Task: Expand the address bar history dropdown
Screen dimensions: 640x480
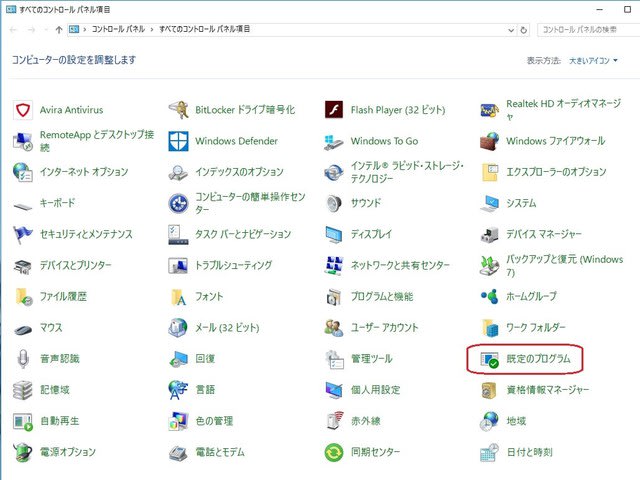Action: click(x=511, y=30)
